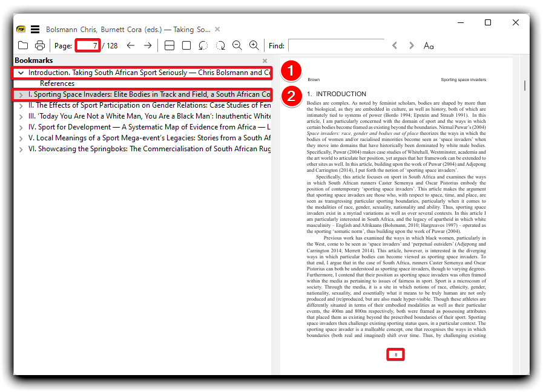Zoom out of the PDF
The height and width of the screenshot is (392, 543).
(237, 45)
